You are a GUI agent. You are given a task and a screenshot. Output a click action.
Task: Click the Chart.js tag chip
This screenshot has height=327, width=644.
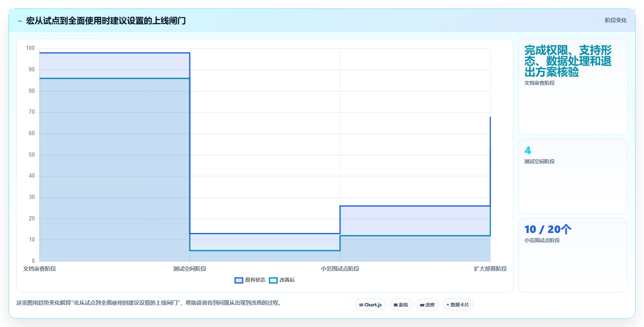(370, 305)
